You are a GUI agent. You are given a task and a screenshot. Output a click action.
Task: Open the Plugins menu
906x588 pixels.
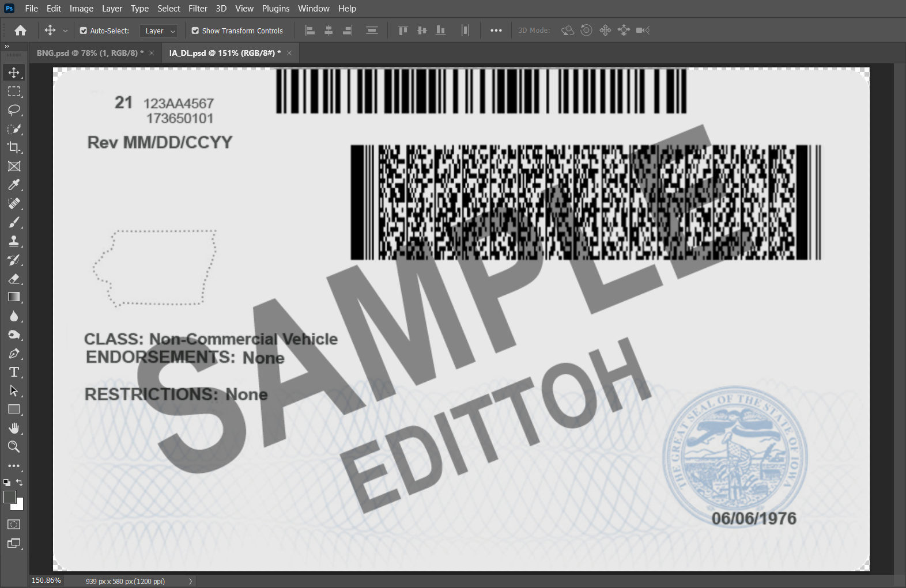[275, 9]
